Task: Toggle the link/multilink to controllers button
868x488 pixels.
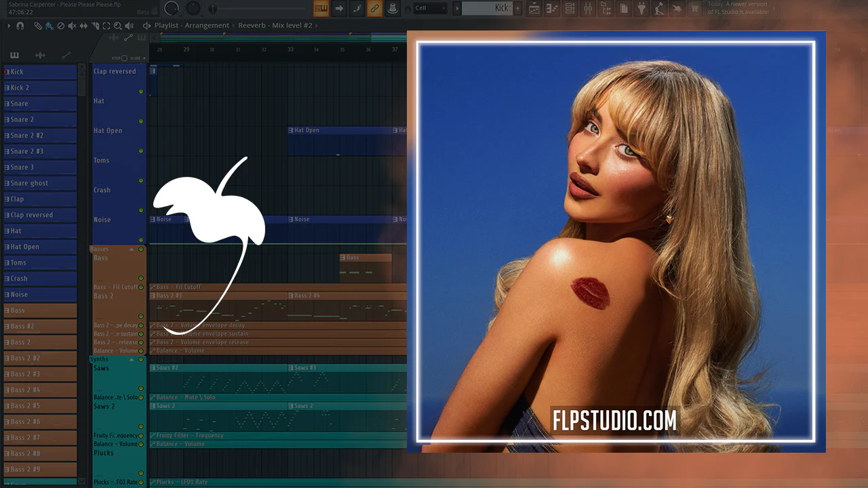Action: point(374,8)
